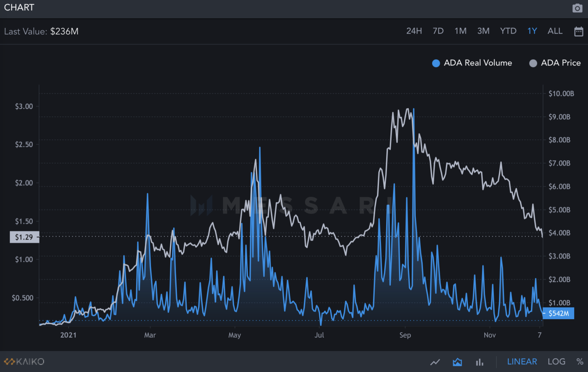The width and height of the screenshot is (588, 372).
Task: Click the Kaiko logo
Action: 24,362
